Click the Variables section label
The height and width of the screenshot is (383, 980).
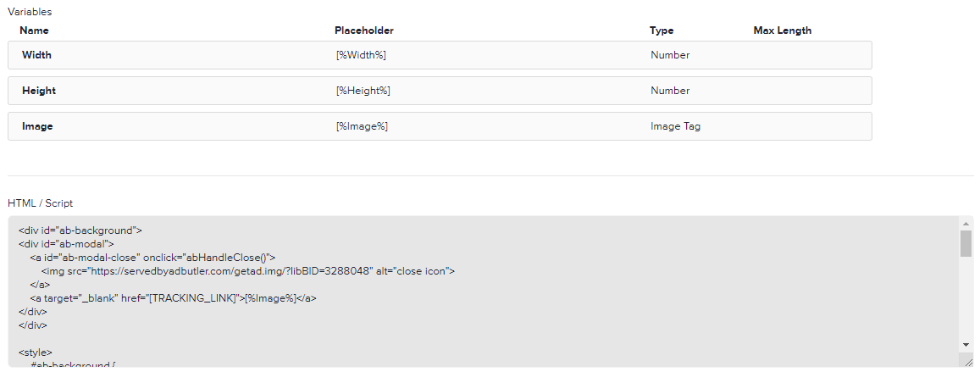[x=30, y=12]
